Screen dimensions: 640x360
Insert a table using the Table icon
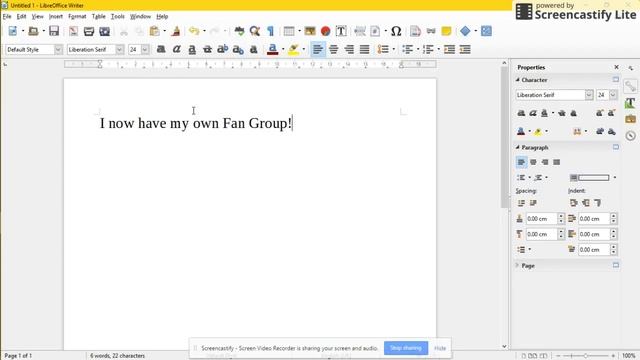[289, 31]
